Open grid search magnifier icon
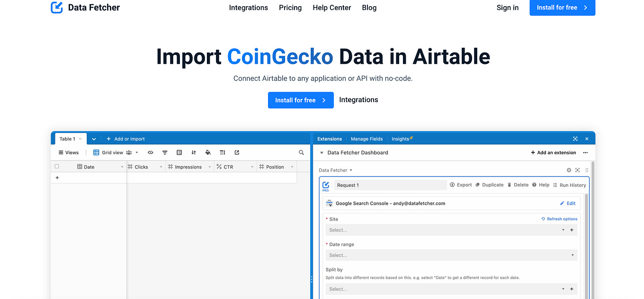Viewport: 644px width, 299px height. [301, 153]
